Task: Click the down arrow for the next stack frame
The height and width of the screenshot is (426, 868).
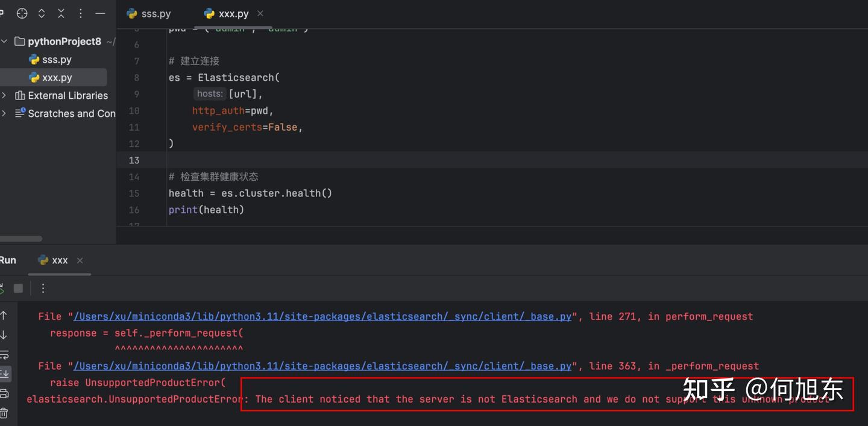Action: (x=4, y=335)
